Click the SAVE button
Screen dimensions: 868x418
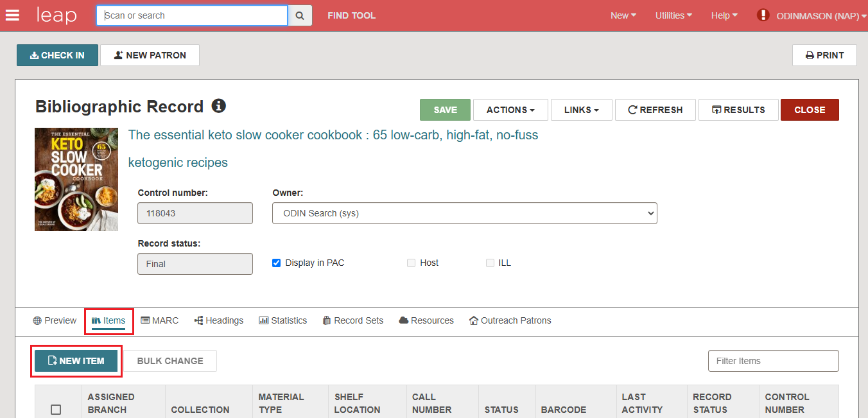coord(445,110)
